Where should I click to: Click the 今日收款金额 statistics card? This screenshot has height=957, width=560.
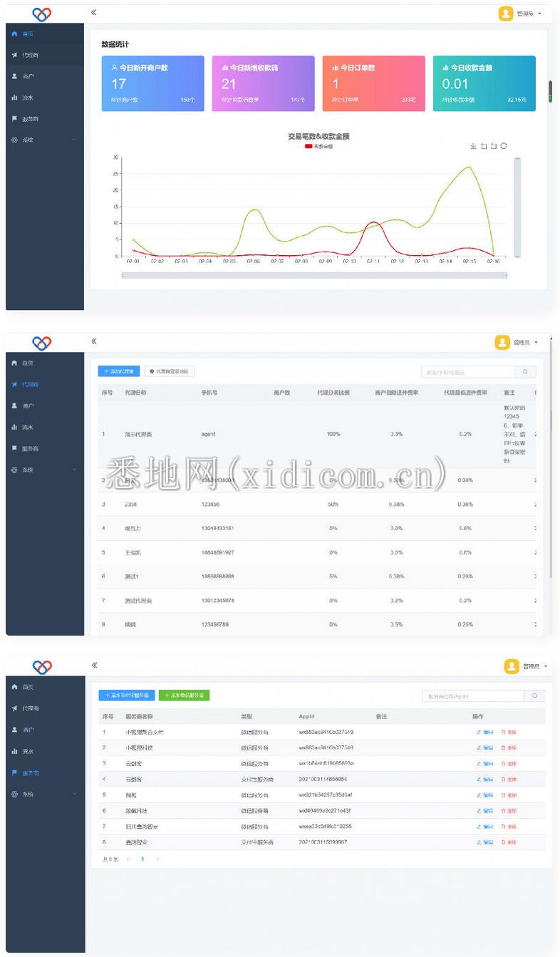coord(484,83)
